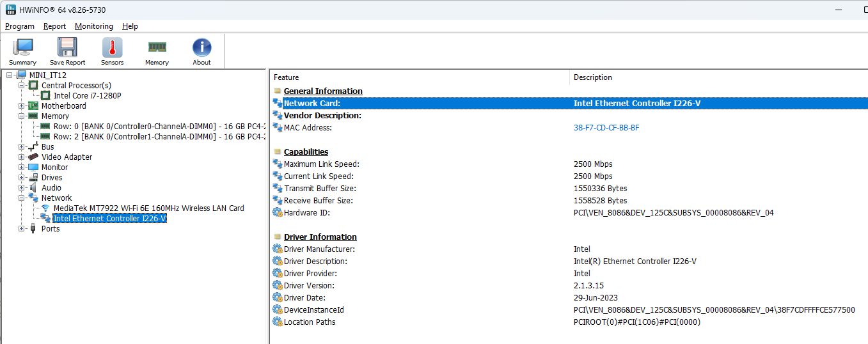This screenshot has height=344, width=868.
Task: Open the Monitoring menu
Action: click(94, 26)
